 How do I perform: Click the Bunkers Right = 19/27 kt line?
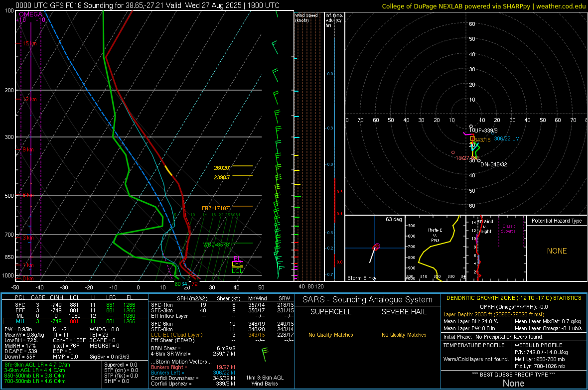[193, 367]
